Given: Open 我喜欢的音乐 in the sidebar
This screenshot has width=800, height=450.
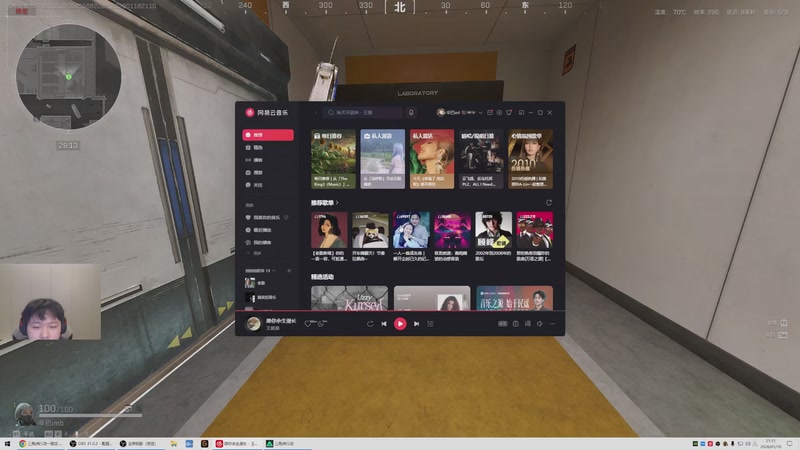Looking at the screenshot, I should 263,217.
